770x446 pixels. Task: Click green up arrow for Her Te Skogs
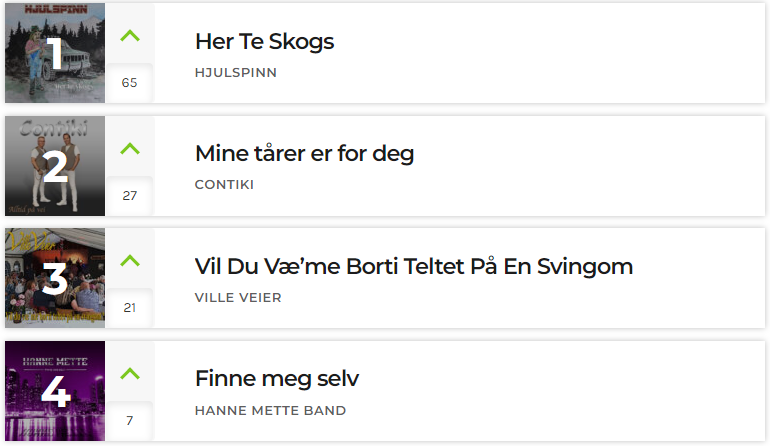coord(130,36)
